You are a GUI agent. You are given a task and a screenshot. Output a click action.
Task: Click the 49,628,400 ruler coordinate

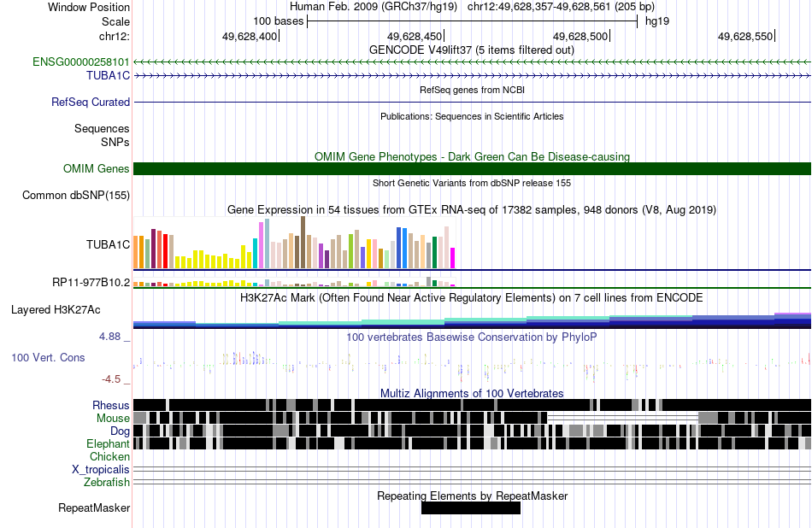tap(250, 36)
